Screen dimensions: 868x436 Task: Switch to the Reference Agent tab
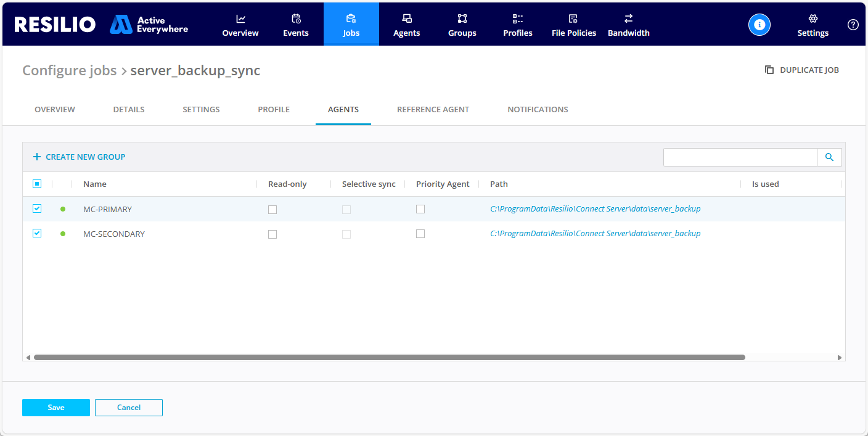433,109
